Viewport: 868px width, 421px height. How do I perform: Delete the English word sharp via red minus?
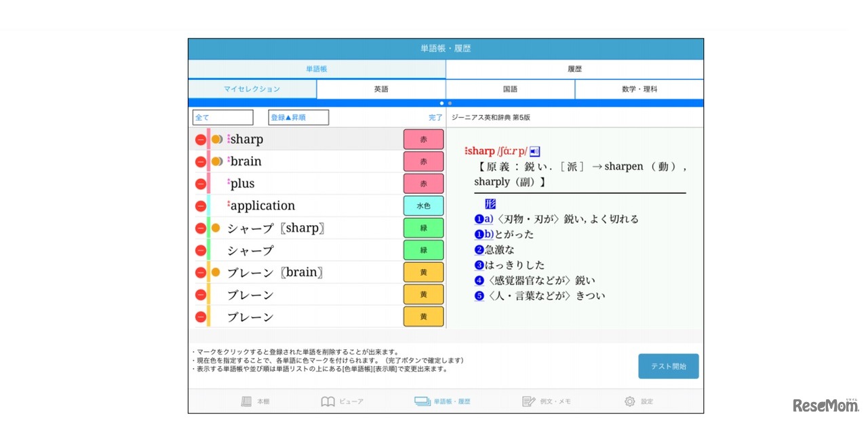pos(201,140)
